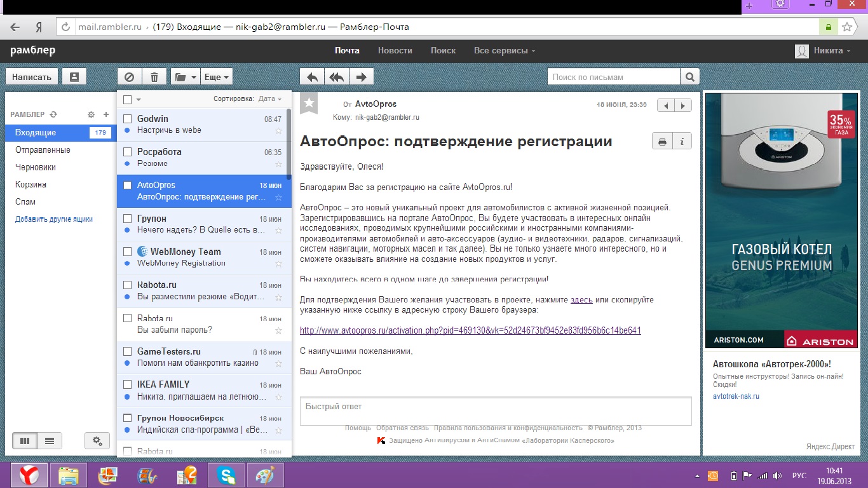
Task: Expand the Еще dropdown menu
Action: tap(216, 77)
